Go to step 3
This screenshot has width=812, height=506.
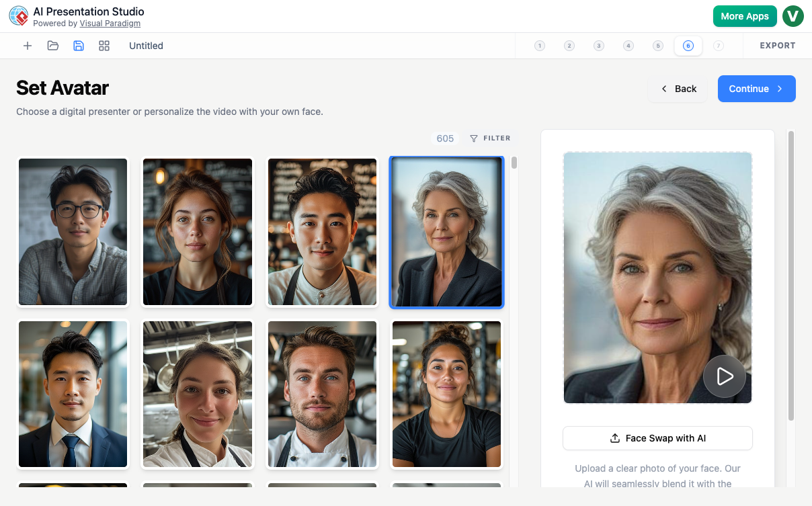[x=599, y=46]
